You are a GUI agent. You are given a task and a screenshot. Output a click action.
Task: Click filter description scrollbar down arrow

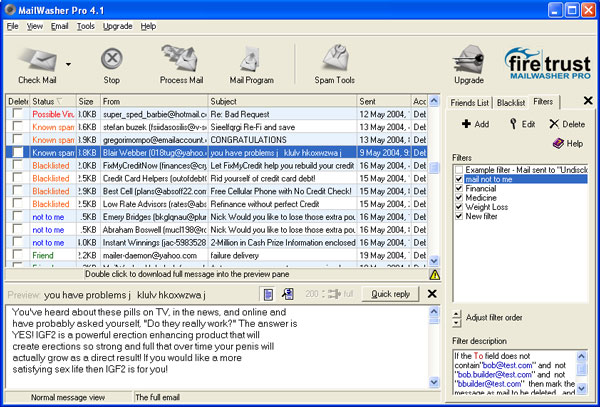coord(581,388)
